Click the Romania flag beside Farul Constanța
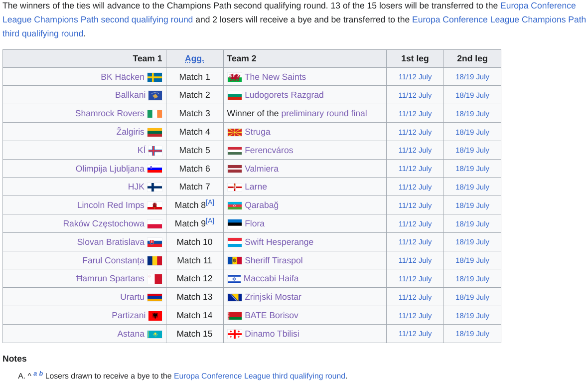This screenshot has width=588, height=386. click(154, 261)
